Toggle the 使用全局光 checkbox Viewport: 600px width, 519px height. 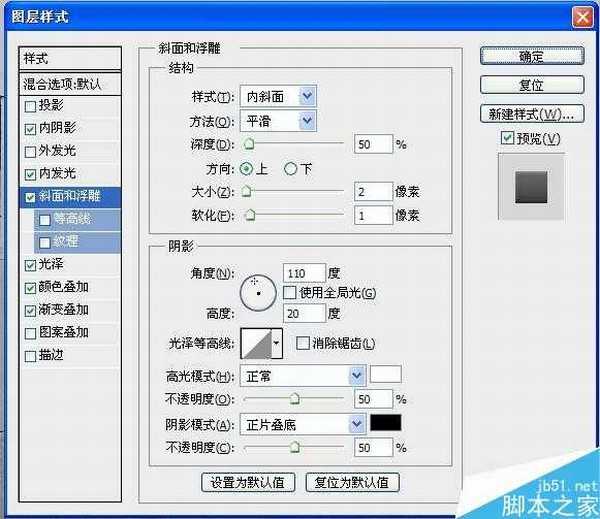pyautogui.click(x=290, y=293)
